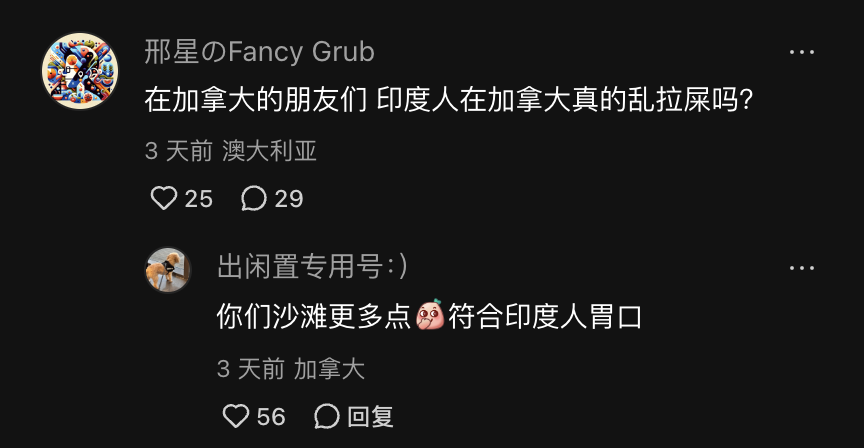Visit the 出闲置专用号:) username profile
The height and width of the screenshot is (448, 864).
pyautogui.click(x=312, y=267)
